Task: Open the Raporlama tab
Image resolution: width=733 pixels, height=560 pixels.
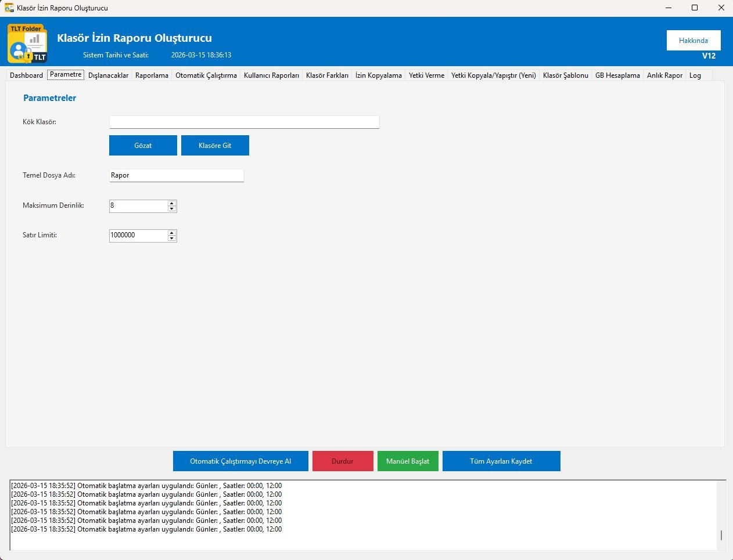Action: [152, 75]
